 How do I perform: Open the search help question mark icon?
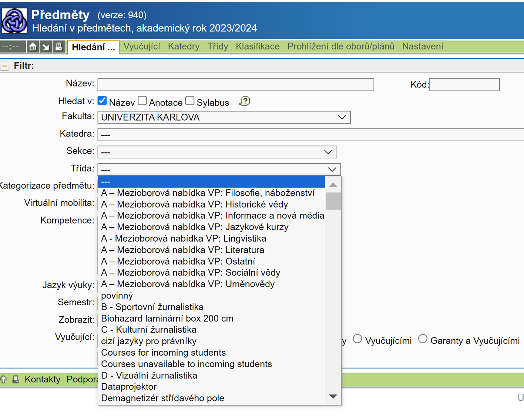click(x=245, y=101)
